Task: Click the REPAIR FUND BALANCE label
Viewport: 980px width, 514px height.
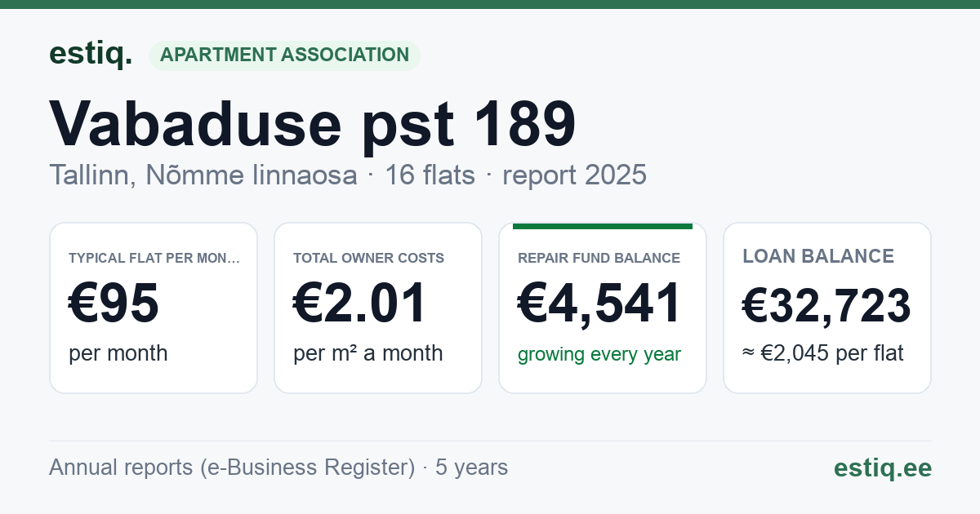Action: tap(599, 258)
